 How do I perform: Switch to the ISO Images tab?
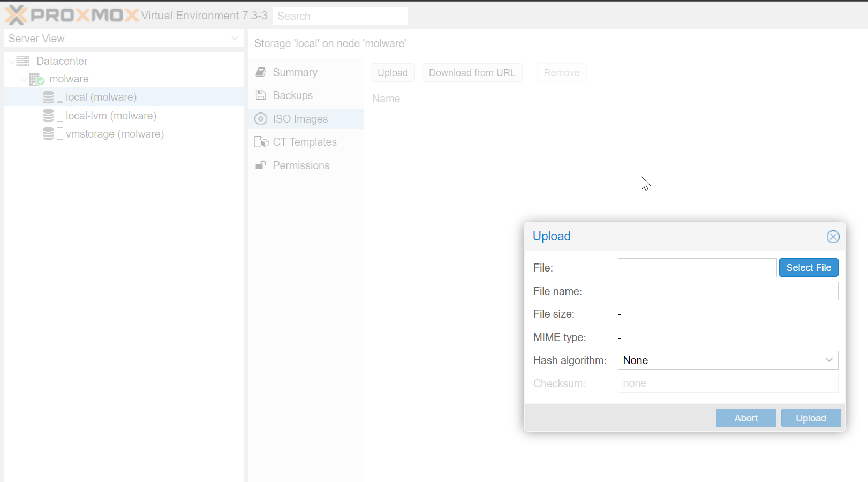tap(300, 119)
